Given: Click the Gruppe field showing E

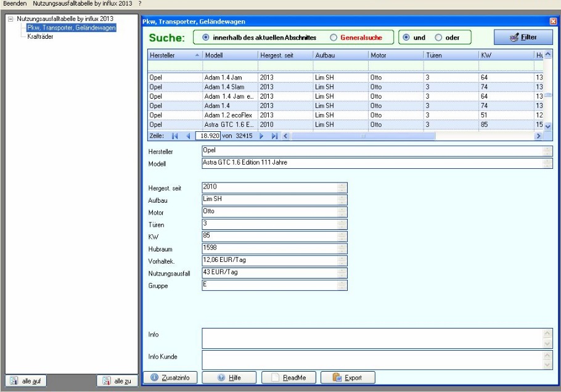Looking at the screenshot, I should click(x=274, y=285).
